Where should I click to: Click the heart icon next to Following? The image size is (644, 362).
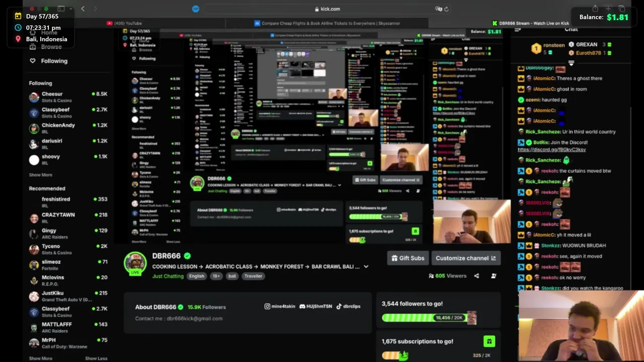[33, 61]
